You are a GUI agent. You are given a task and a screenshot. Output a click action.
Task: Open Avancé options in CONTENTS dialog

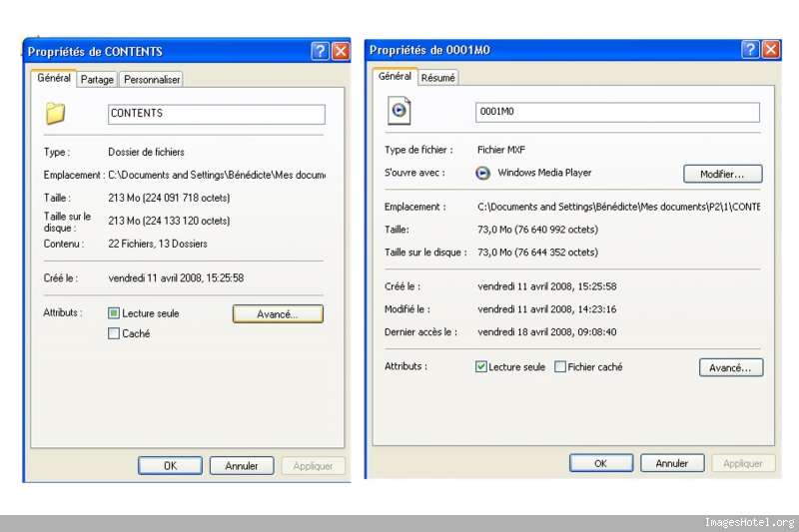[278, 313]
